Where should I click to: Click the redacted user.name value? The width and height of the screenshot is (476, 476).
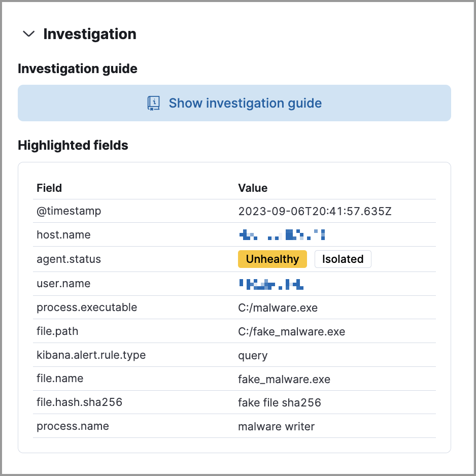tap(270, 283)
